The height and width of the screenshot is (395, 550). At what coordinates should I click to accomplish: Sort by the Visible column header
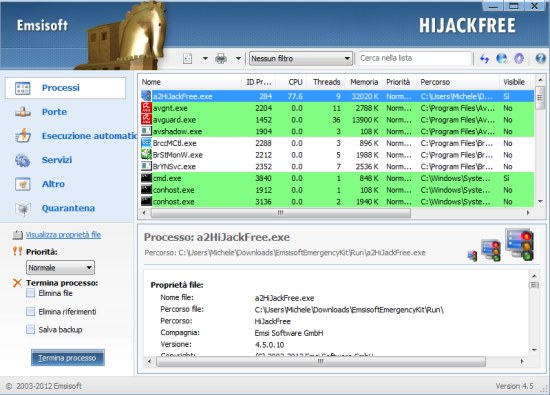(516, 82)
